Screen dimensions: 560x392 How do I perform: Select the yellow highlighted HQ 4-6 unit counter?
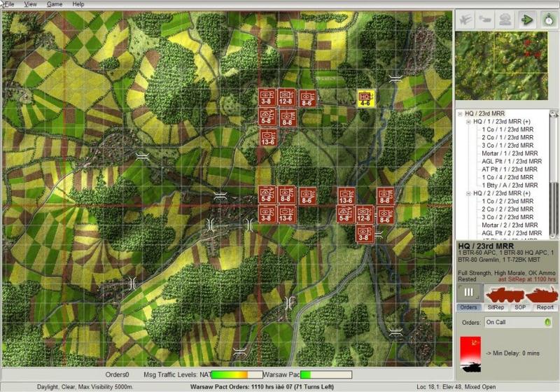click(365, 99)
